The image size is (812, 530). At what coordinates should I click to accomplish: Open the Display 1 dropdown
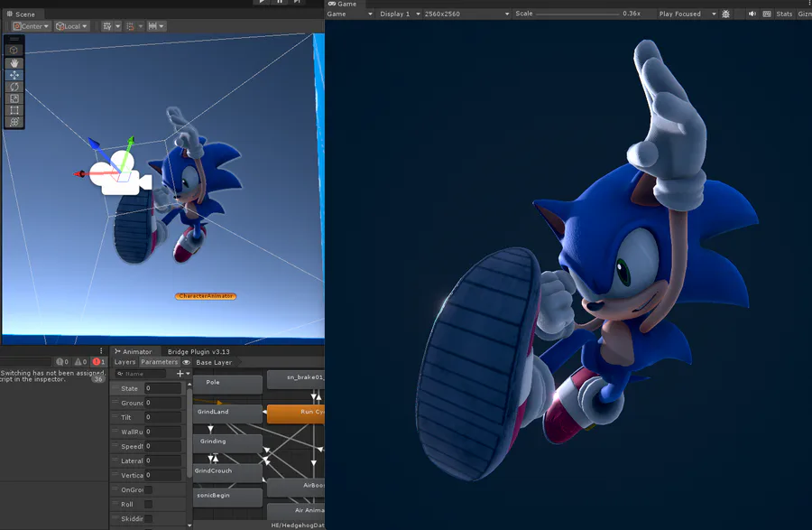coord(400,14)
